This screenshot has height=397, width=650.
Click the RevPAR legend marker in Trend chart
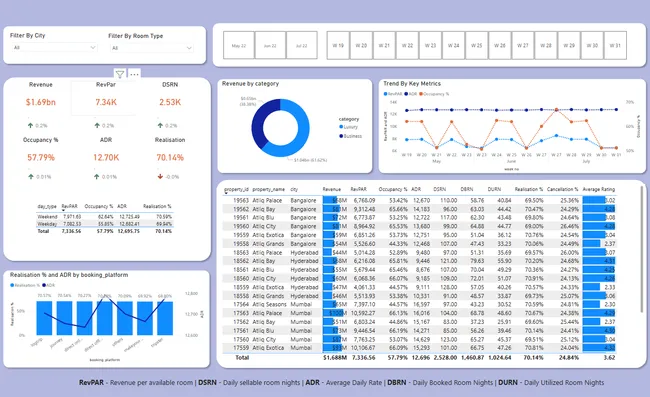(386, 94)
